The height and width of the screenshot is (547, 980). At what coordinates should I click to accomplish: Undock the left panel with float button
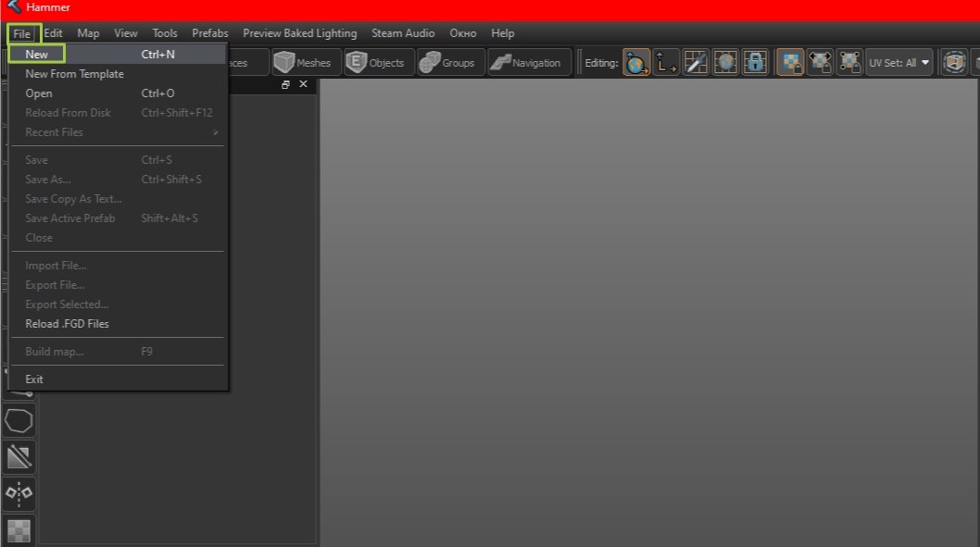click(285, 84)
